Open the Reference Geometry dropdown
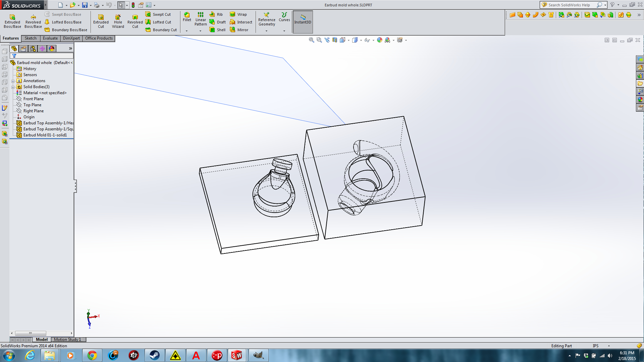Screen dimensions: 644x362 [267, 31]
